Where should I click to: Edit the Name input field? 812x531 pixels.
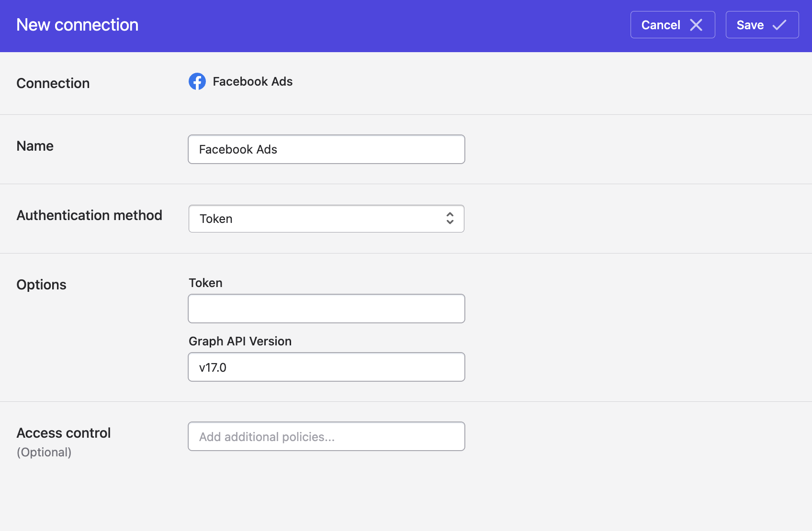coord(327,149)
